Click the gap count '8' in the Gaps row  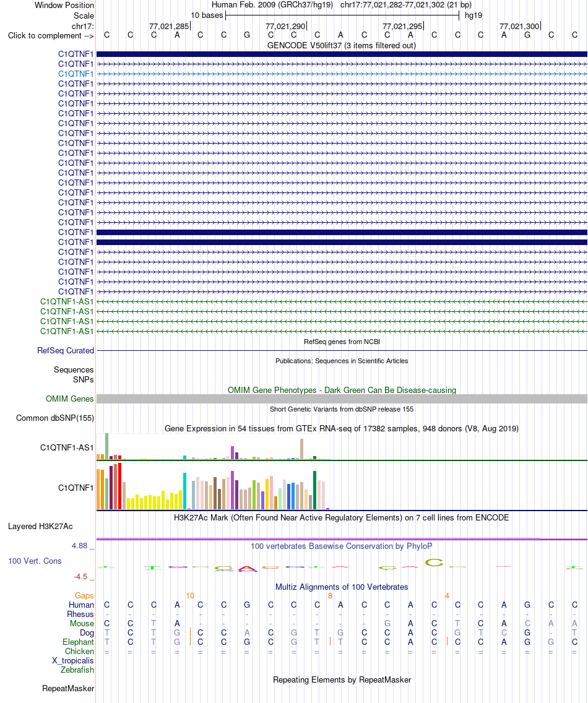point(330,596)
